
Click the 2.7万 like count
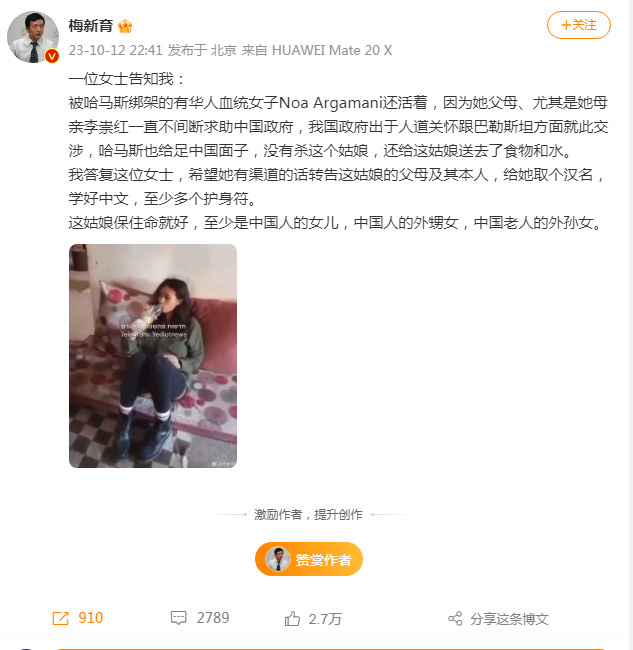(325, 619)
